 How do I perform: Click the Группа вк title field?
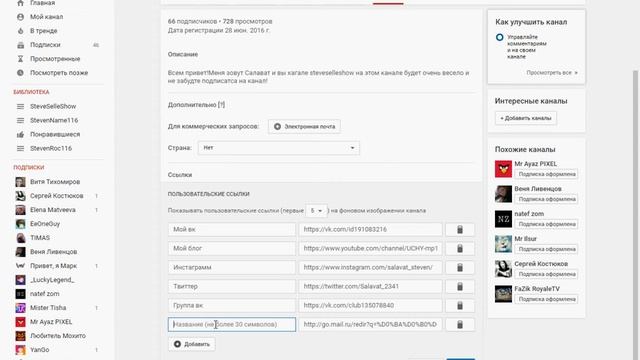pyautogui.click(x=232, y=305)
